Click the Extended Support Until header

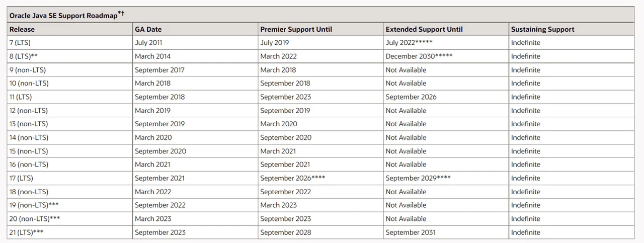424,29
